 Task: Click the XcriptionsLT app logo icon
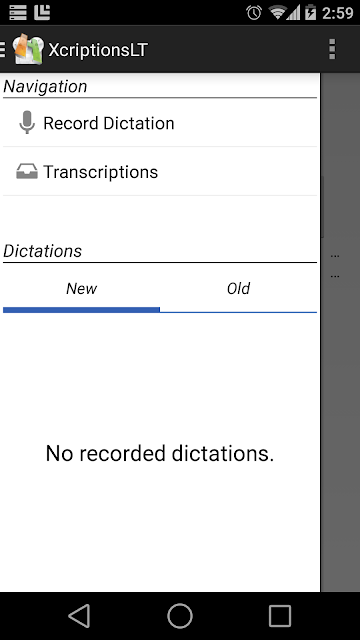click(x=28, y=49)
